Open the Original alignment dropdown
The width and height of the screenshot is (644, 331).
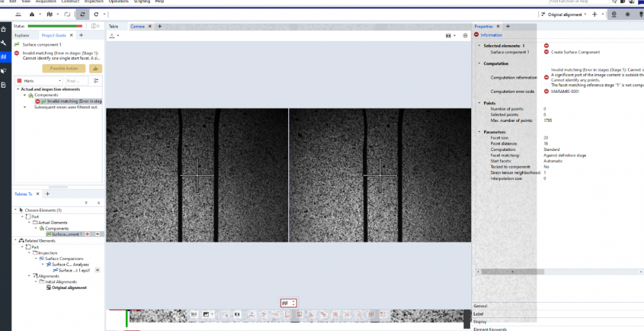pos(585,14)
